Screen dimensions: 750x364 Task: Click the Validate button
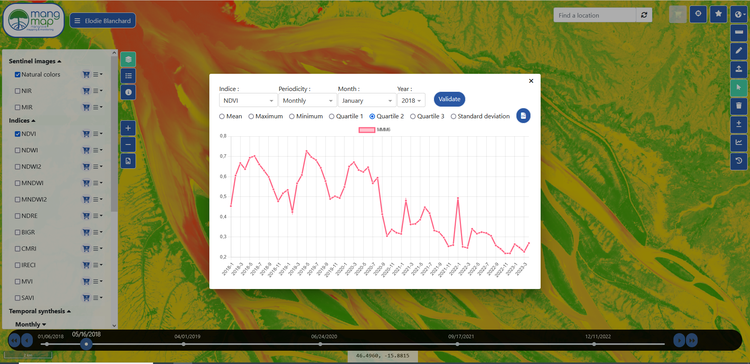(x=449, y=99)
